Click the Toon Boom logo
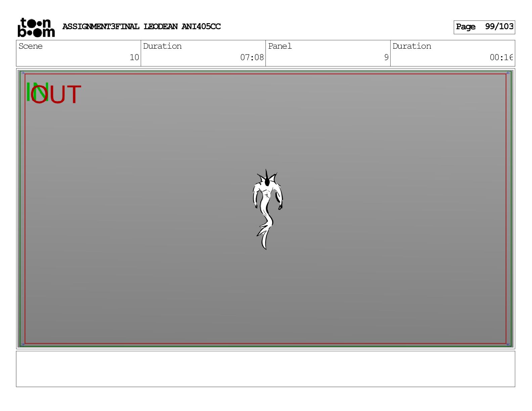The height and width of the screenshot is (411, 532). [36, 27]
